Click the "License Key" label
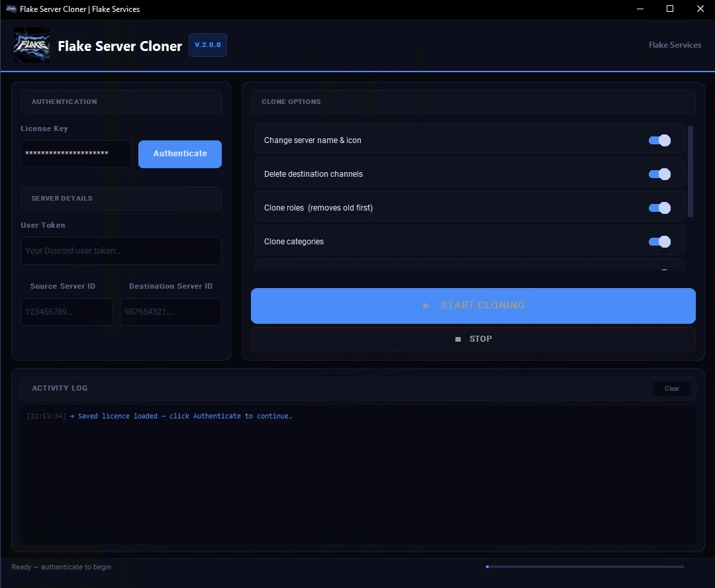Image resolution: width=715 pixels, height=588 pixels. pos(44,128)
